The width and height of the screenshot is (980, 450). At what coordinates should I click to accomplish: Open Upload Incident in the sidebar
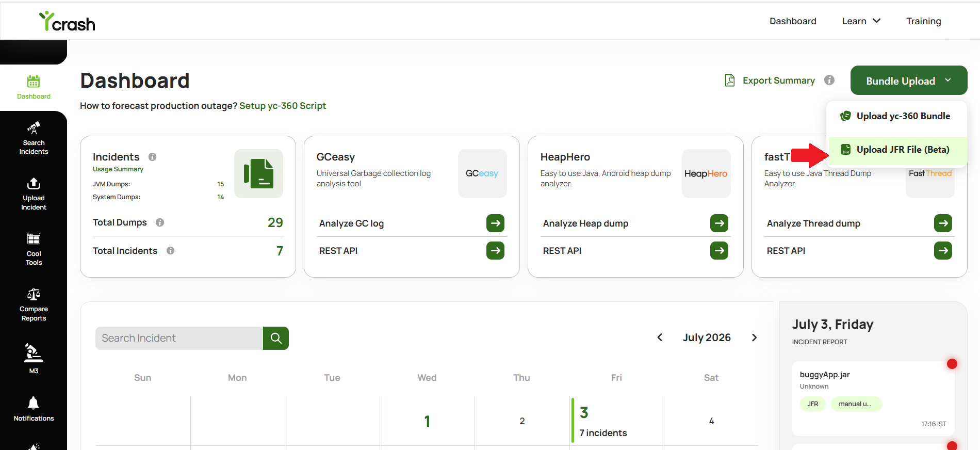[34, 194]
